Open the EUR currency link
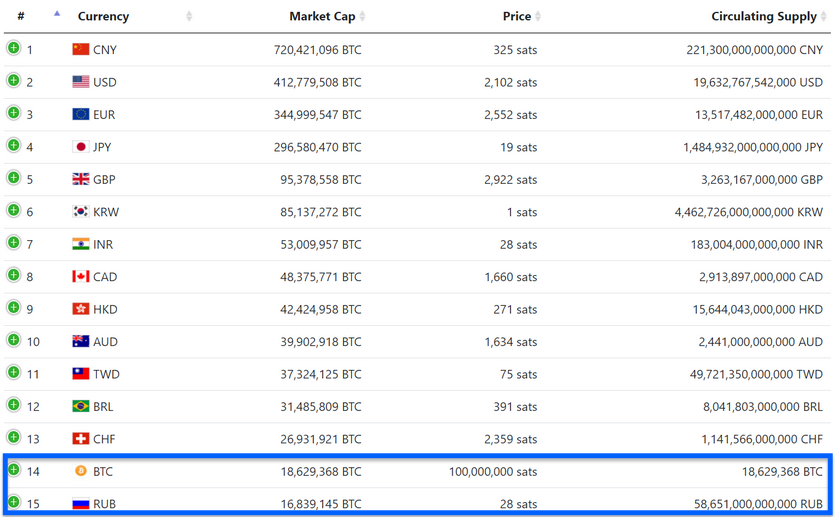The height and width of the screenshot is (517, 836). click(104, 115)
